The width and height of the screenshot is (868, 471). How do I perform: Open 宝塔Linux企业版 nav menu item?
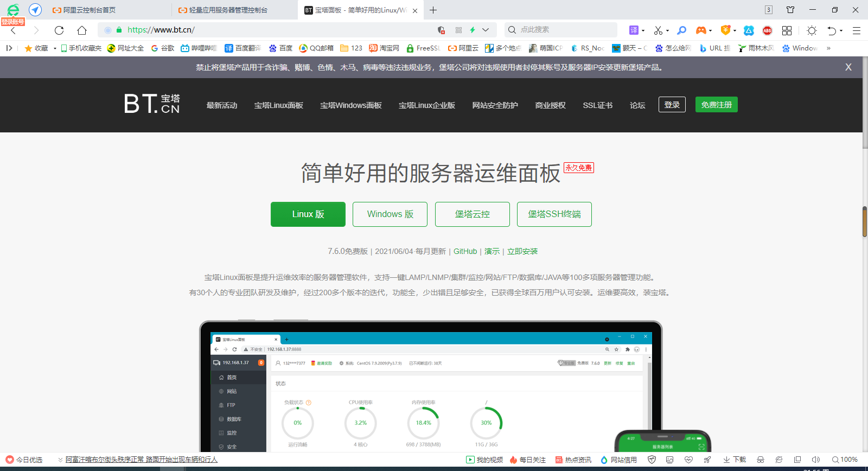(427, 105)
